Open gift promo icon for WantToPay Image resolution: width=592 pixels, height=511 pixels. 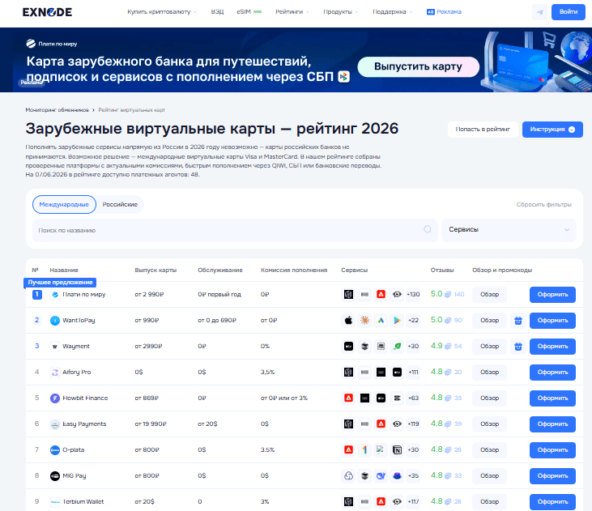[x=518, y=321]
